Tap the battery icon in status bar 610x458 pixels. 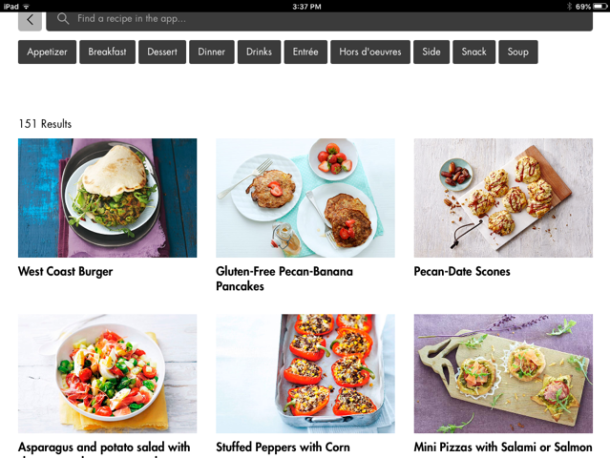[x=599, y=6]
